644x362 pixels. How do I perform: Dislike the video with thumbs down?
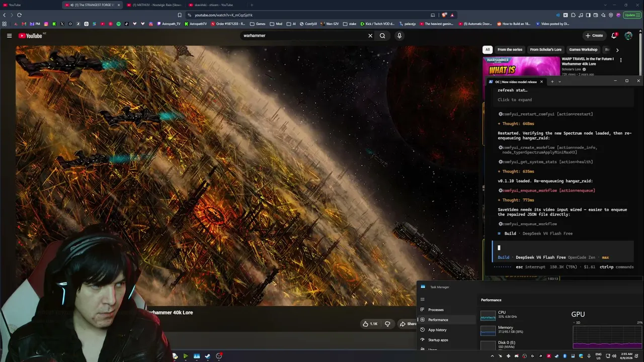[x=387, y=324]
